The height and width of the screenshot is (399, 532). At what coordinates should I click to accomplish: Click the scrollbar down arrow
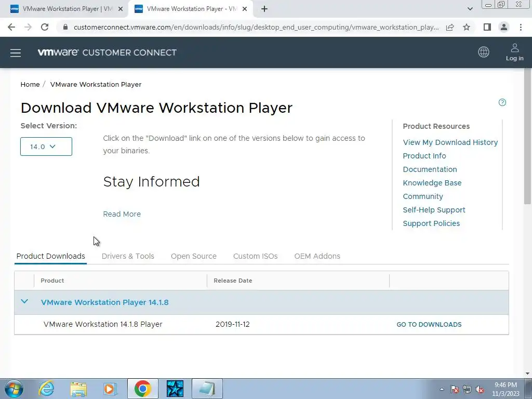[527, 374]
